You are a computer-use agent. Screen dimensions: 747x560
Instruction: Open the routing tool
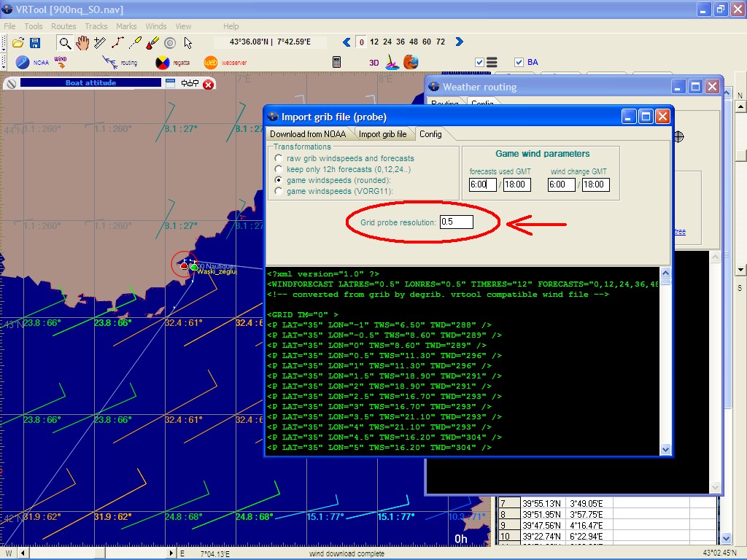[x=120, y=63]
